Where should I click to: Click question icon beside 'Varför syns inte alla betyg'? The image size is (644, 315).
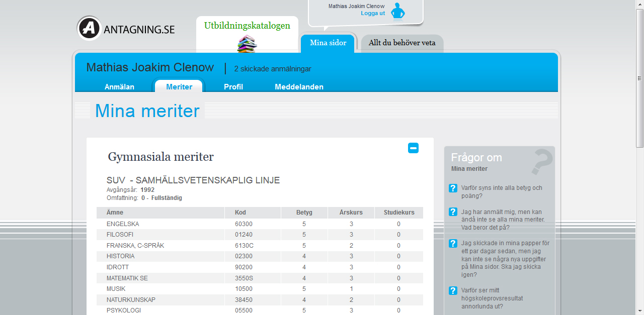click(x=453, y=188)
